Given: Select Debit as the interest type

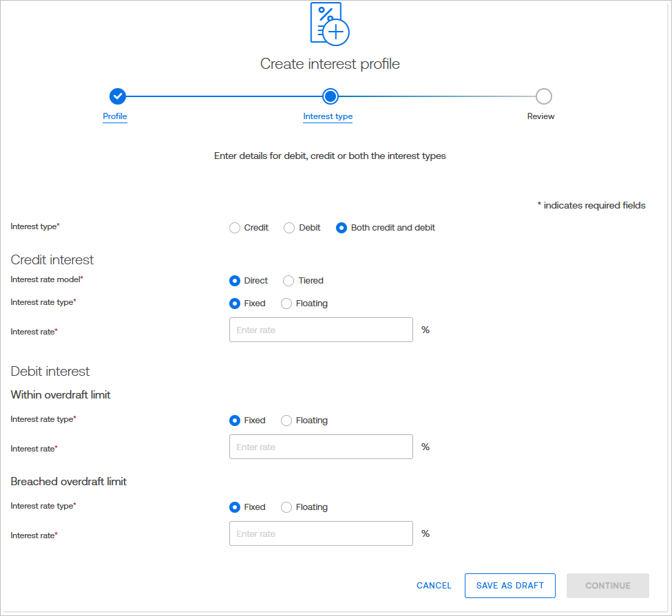Looking at the screenshot, I should (x=289, y=228).
